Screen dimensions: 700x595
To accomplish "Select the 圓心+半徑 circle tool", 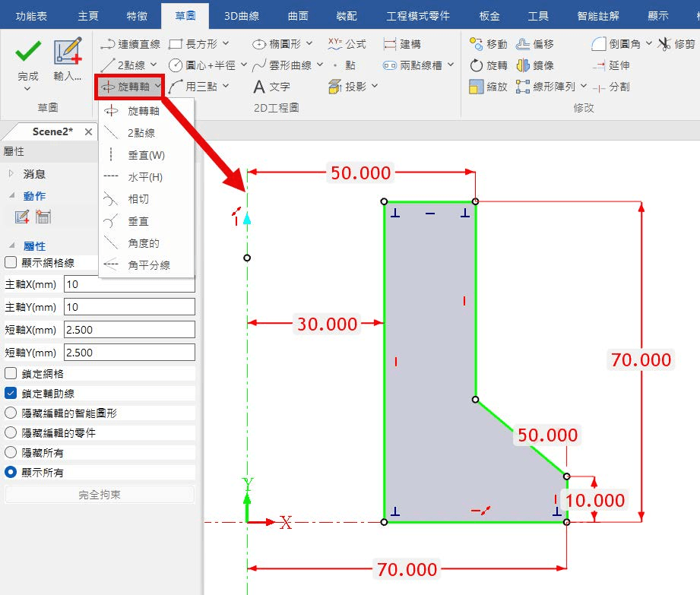I will [x=202, y=65].
